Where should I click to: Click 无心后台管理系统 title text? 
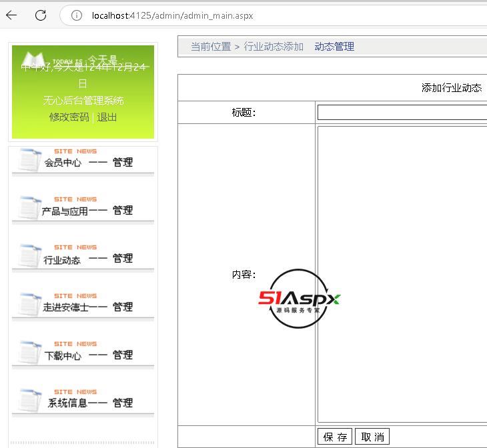tap(83, 100)
